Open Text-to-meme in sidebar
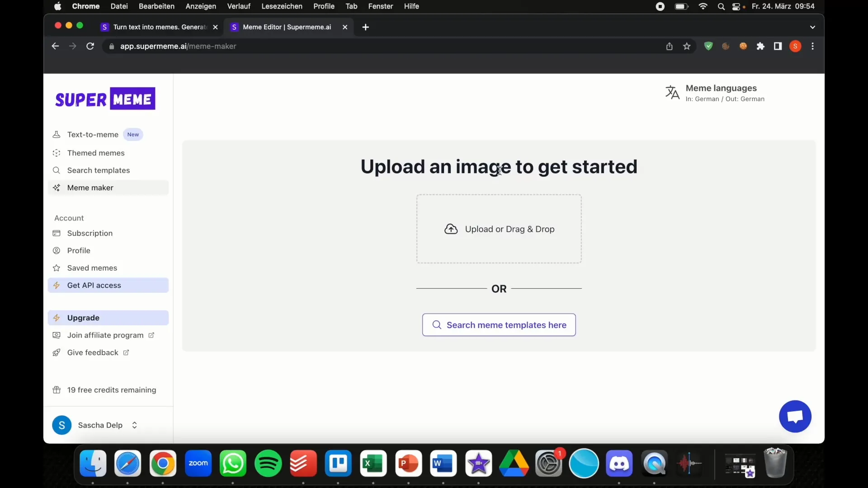The height and width of the screenshot is (488, 868). (93, 135)
